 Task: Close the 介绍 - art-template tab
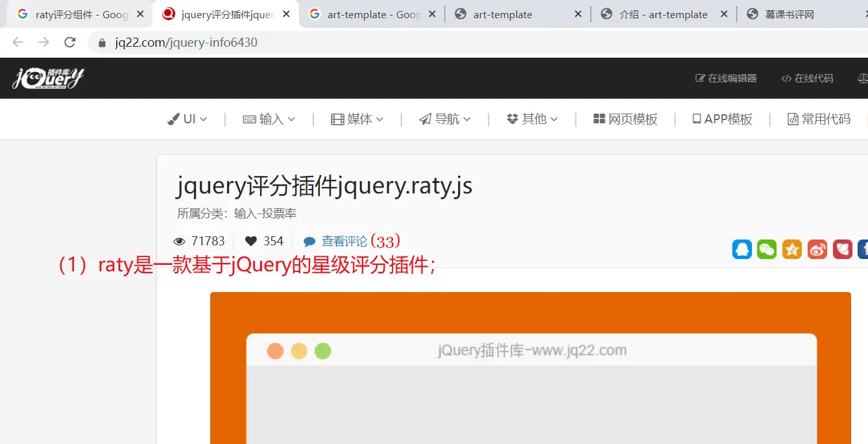724,14
